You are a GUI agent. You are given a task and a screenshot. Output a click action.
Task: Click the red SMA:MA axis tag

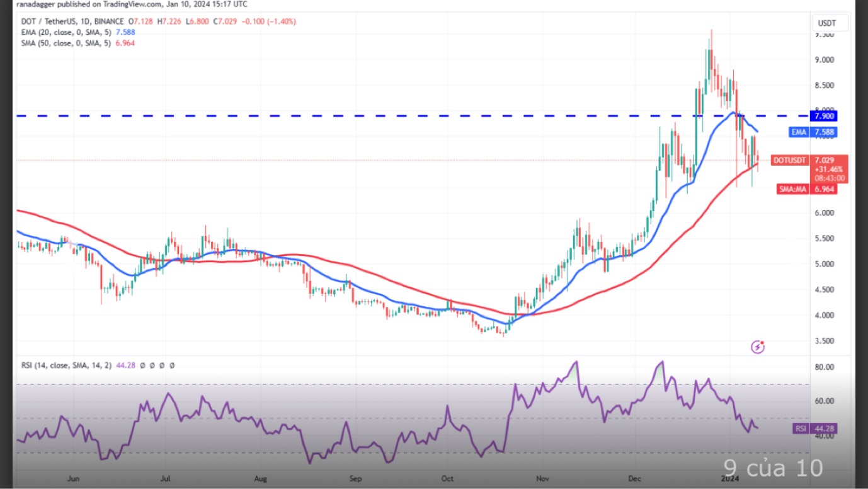coord(794,189)
